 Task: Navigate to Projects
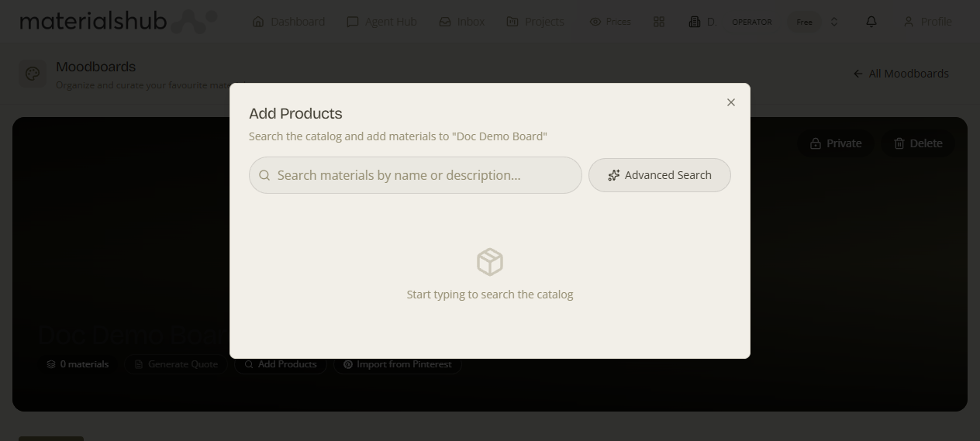click(x=535, y=22)
